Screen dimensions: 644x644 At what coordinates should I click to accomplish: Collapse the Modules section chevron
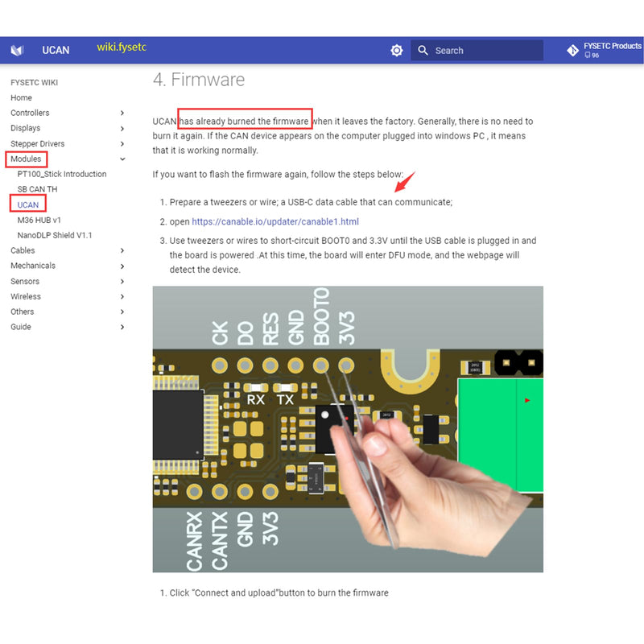[122, 159]
